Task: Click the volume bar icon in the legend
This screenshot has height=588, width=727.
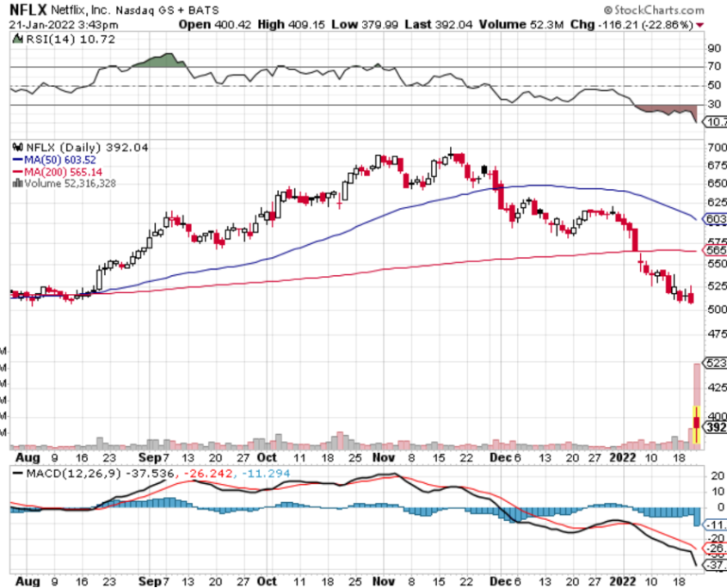Action: click(15, 183)
